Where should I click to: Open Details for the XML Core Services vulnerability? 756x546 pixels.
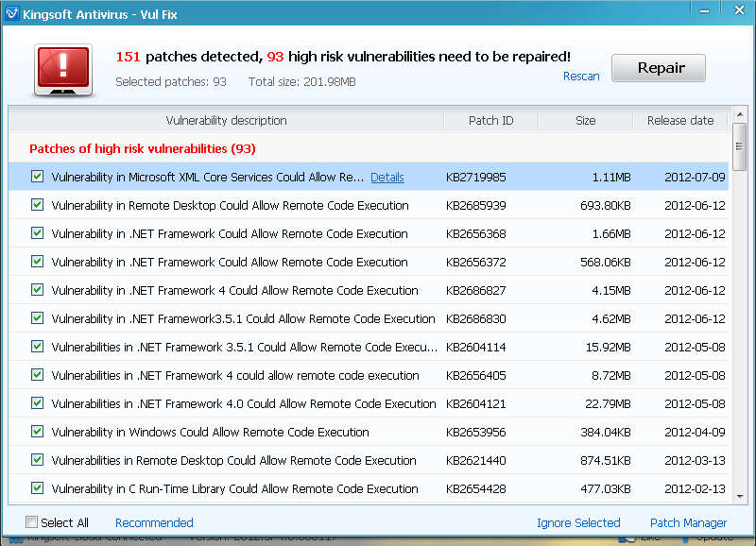pyautogui.click(x=387, y=177)
